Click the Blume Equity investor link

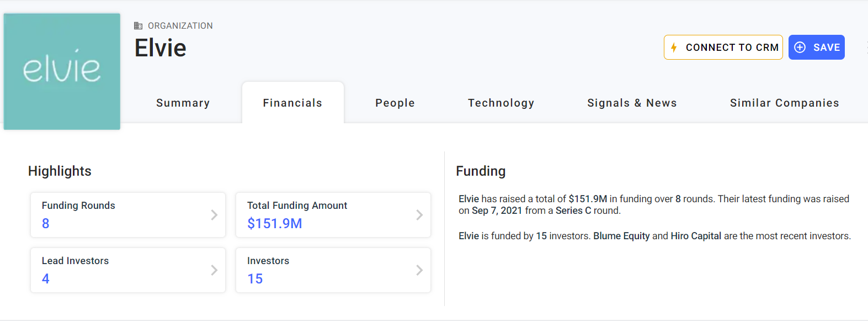click(x=621, y=236)
